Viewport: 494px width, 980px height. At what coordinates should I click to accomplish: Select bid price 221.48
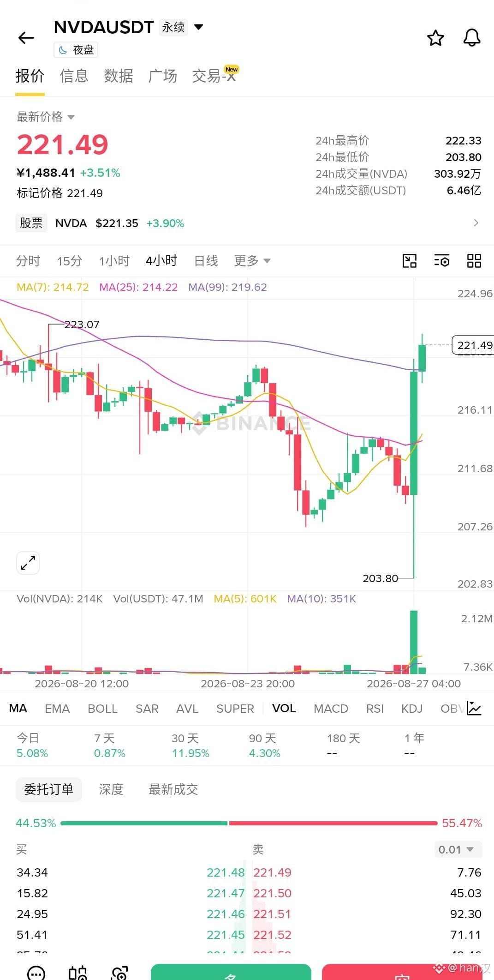(226, 872)
